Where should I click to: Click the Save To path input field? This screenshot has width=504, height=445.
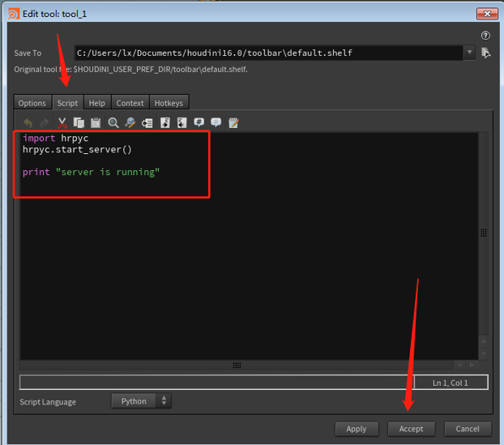pyautogui.click(x=269, y=53)
